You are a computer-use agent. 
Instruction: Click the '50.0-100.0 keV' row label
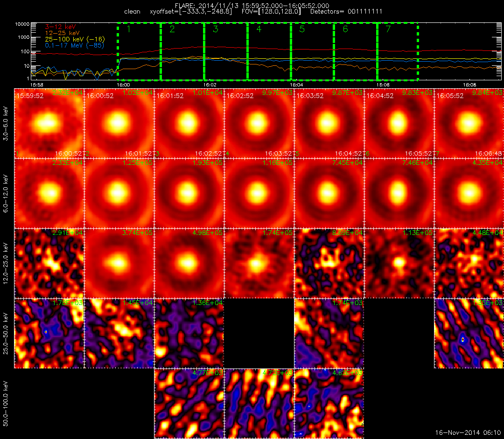(x=6, y=404)
